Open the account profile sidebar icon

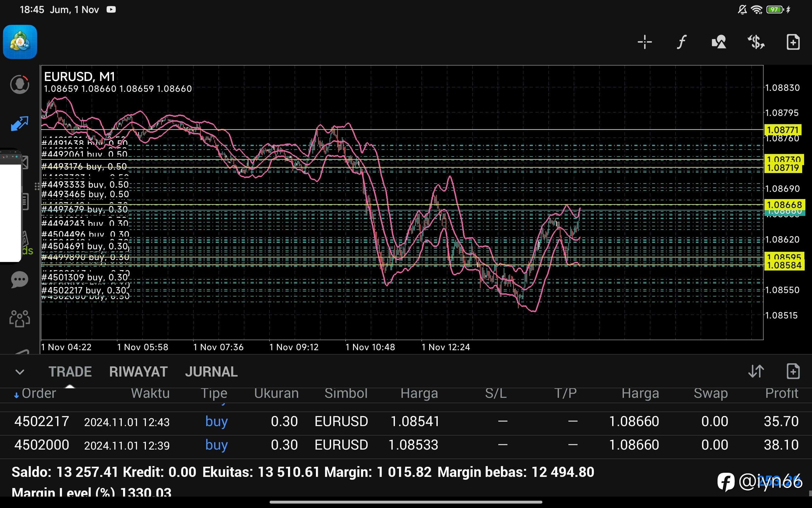click(19, 84)
